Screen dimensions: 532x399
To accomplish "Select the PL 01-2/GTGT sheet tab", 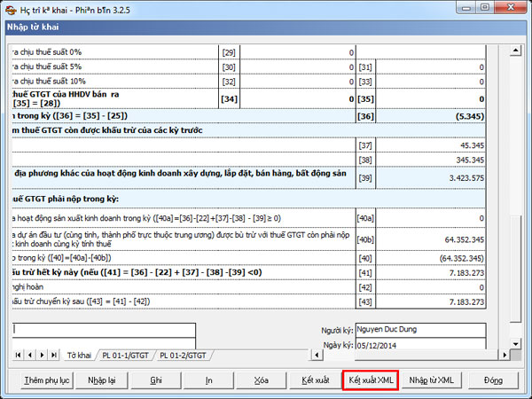I will coord(184,356).
